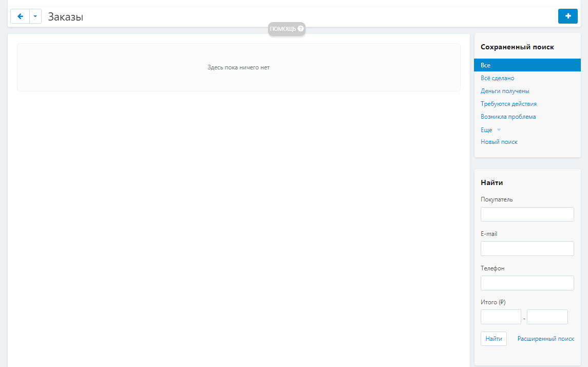Click the Заказы page title

[x=66, y=17]
